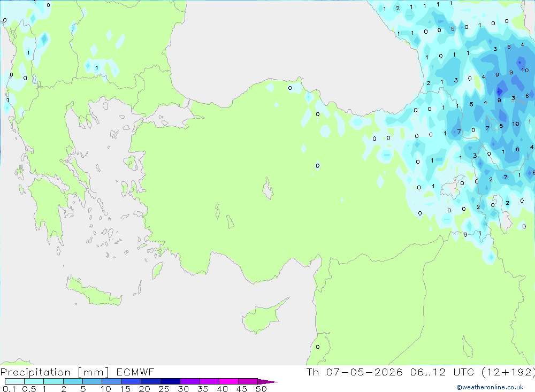Viewport: 535px width, 392px height.
Task: Click the '0.1' legend scale label
Action: click(x=9, y=389)
